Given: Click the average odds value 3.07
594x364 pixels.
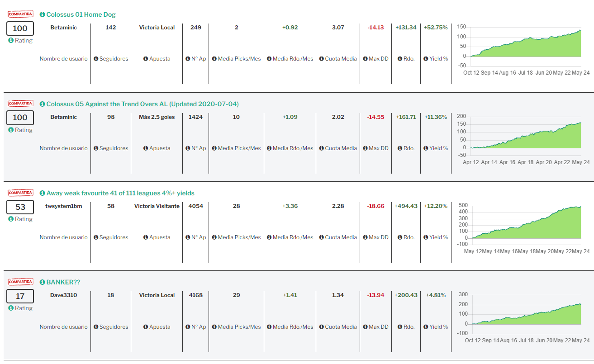Looking at the screenshot, I should pos(338,28).
